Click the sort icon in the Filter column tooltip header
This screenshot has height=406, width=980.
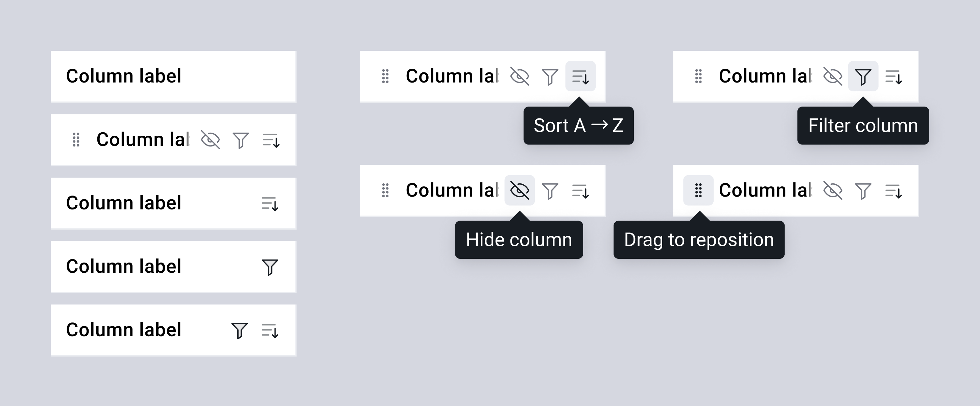tap(894, 76)
